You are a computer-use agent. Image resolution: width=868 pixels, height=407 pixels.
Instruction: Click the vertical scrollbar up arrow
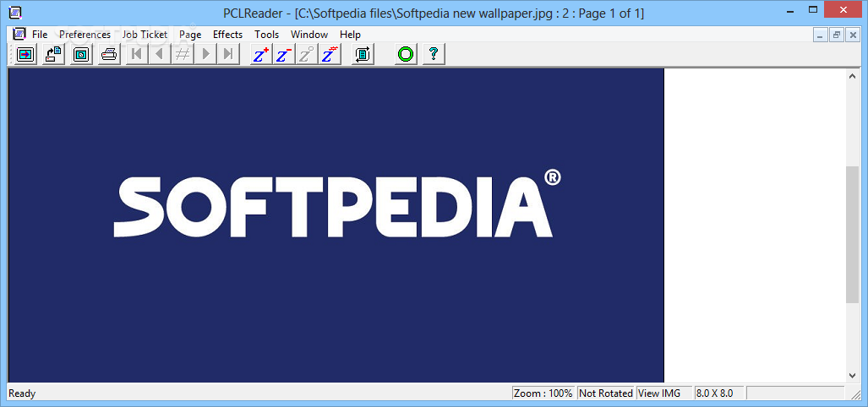pos(853,76)
